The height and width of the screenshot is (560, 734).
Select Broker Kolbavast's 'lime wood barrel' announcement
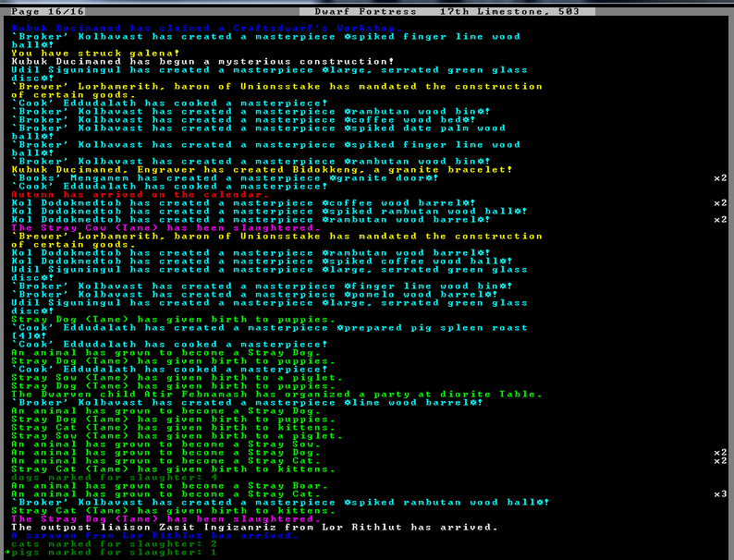coord(247,403)
